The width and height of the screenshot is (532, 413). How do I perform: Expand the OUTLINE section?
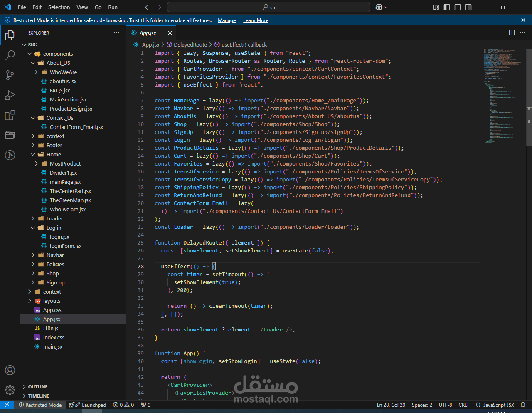click(38, 387)
